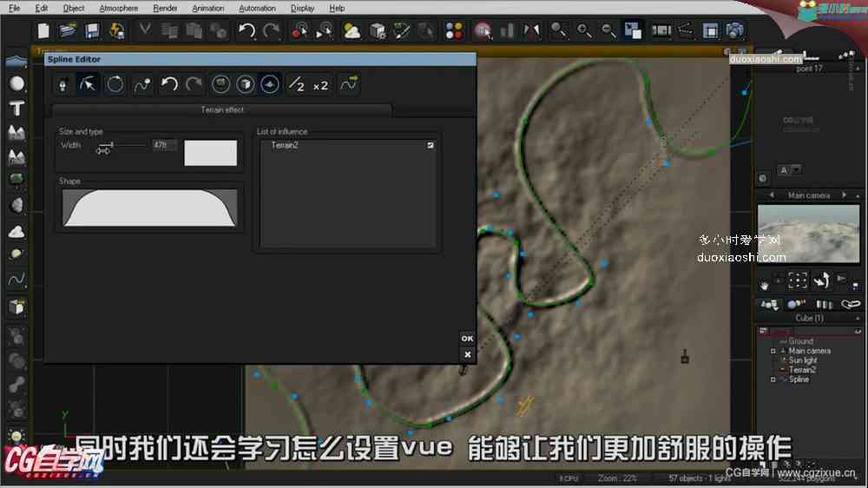
Task: Save the scene with the floppy disk icon
Action: [92, 31]
